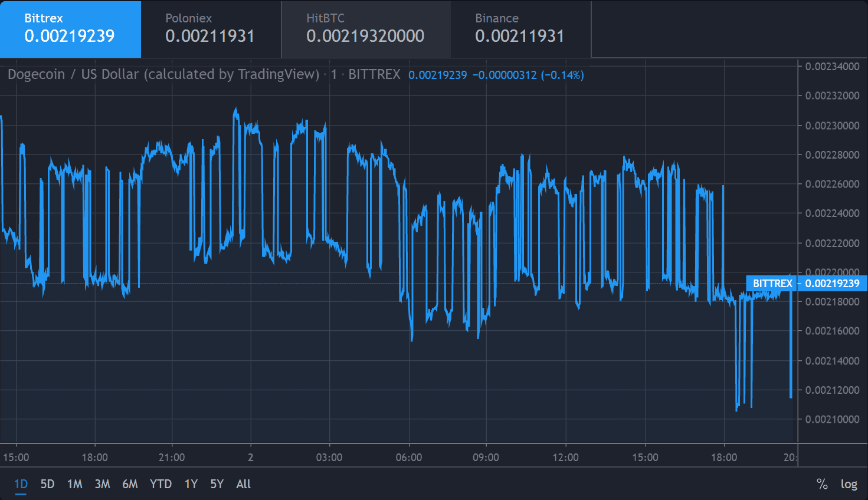Viewport: 868px width, 500px height.
Task: Click the 09:00 time axis label
Action: tap(486, 458)
